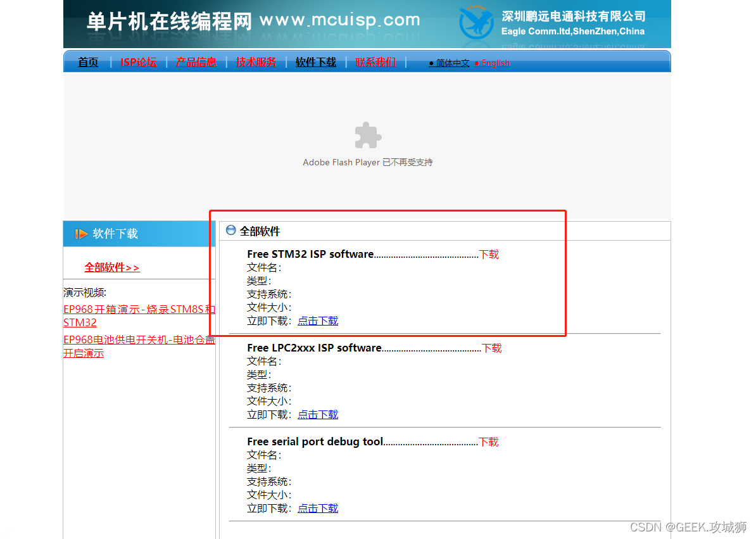
Task: Open the ISP论坛 menu item
Action: tap(139, 62)
